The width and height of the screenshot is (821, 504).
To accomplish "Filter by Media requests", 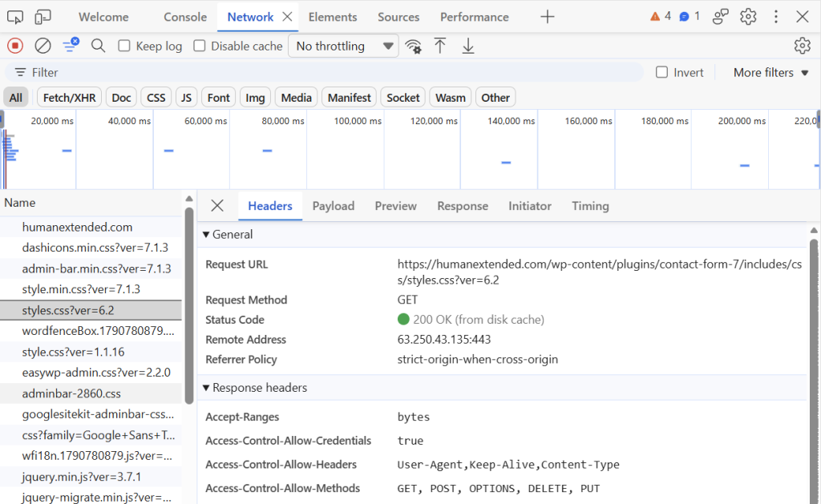I will tap(296, 98).
